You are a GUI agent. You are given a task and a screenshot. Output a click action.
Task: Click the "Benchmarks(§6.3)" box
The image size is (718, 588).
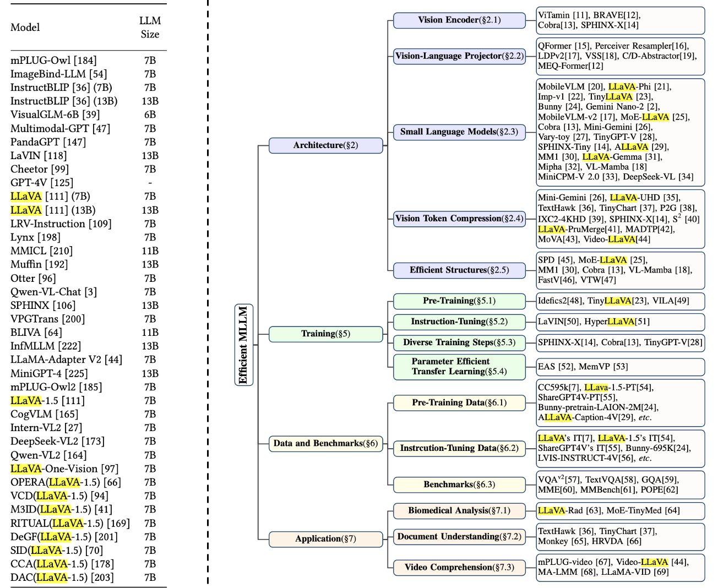point(459,485)
